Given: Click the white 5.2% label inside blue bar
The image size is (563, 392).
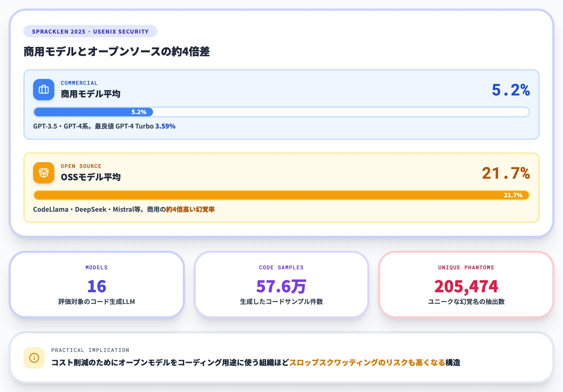Looking at the screenshot, I should (139, 112).
